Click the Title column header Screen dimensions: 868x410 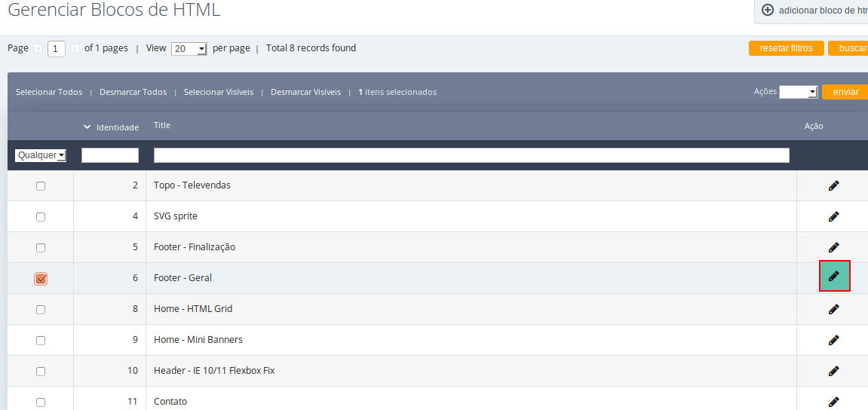click(162, 126)
